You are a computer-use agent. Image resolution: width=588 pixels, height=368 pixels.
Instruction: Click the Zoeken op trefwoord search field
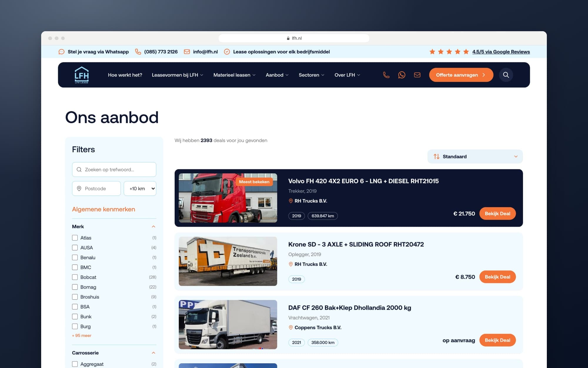(x=114, y=170)
